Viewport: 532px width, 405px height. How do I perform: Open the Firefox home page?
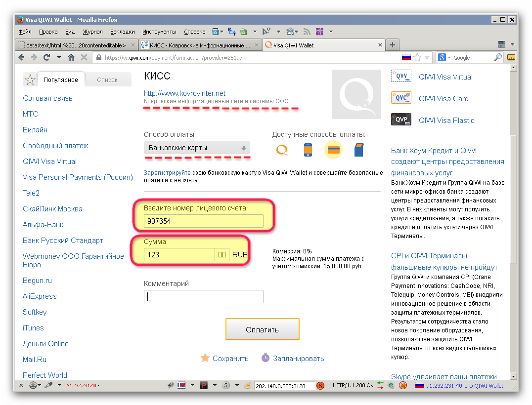(x=71, y=58)
